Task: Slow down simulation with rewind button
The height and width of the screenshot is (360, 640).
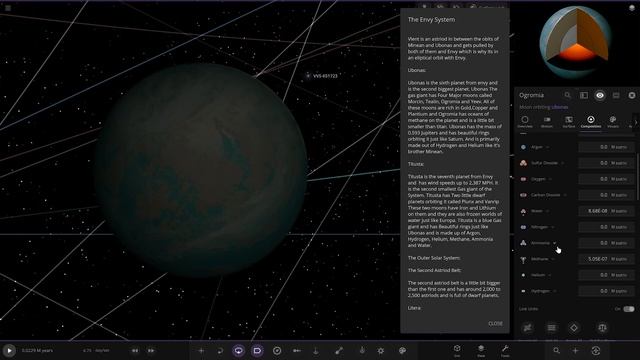Action: (x=135, y=351)
